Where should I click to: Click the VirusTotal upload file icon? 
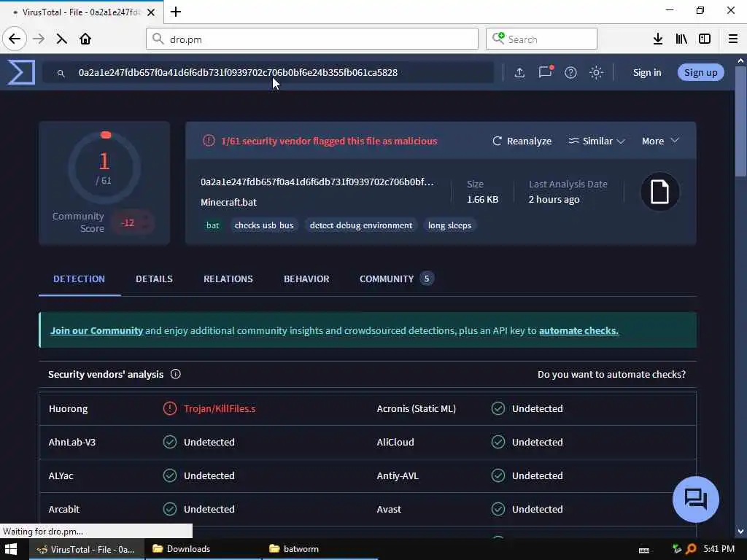pyautogui.click(x=519, y=72)
